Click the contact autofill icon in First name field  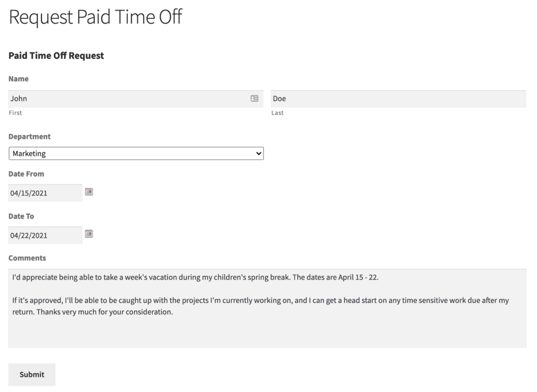254,99
